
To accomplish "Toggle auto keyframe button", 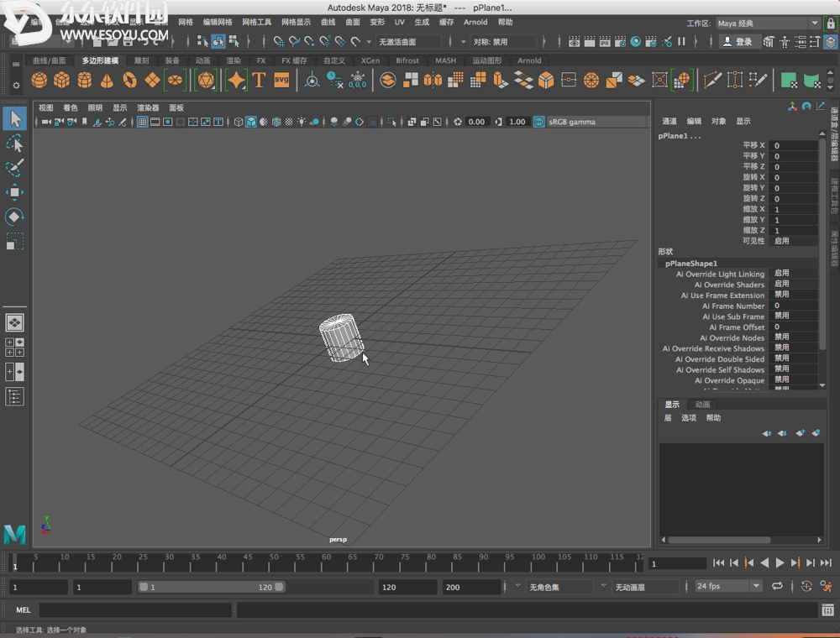I will click(806, 587).
